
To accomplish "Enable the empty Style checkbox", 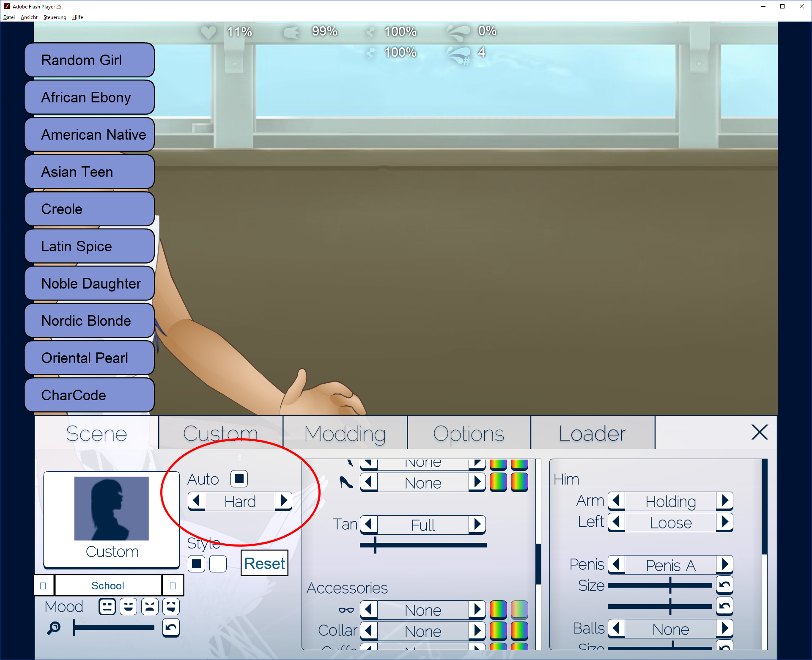I will pos(218,564).
